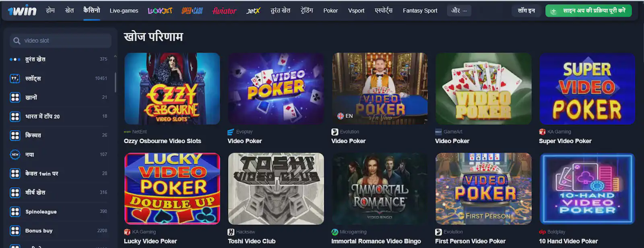This screenshot has height=248, width=644.
Task: Click the 1win logo
Action: (22, 11)
